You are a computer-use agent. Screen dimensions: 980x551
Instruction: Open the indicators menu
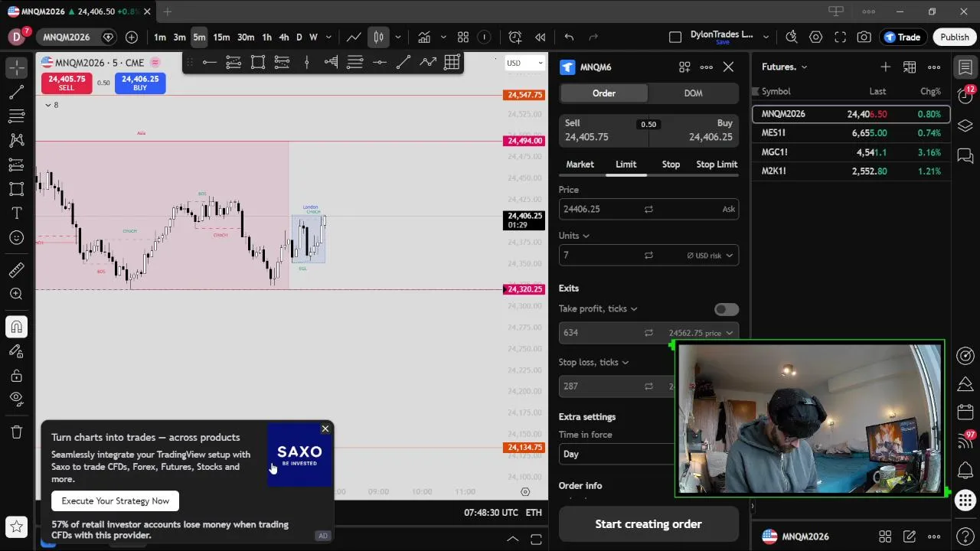(423, 37)
